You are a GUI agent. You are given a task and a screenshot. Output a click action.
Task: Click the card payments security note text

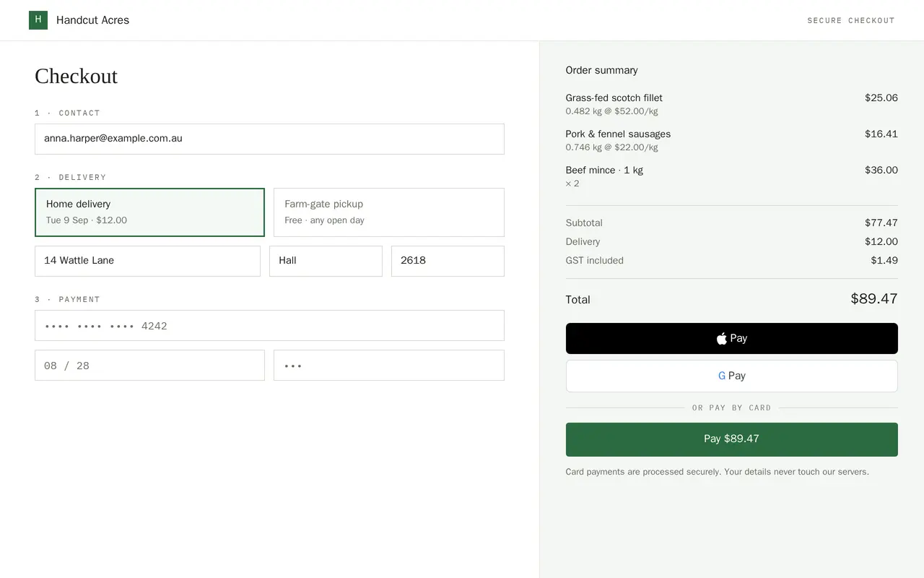coord(718,472)
